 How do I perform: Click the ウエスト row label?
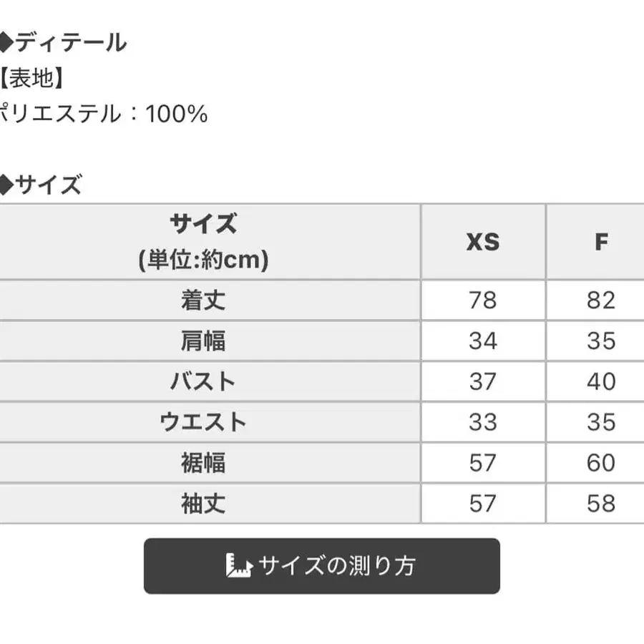click(x=203, y=422)
